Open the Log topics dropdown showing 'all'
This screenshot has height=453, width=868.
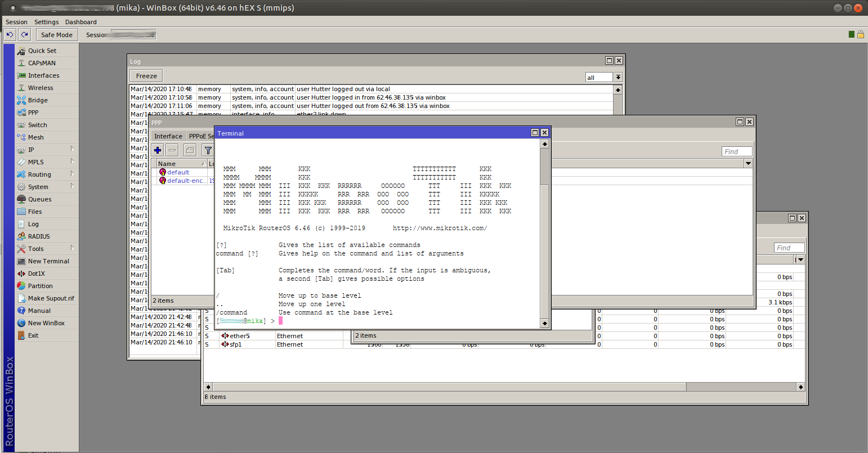618,77
